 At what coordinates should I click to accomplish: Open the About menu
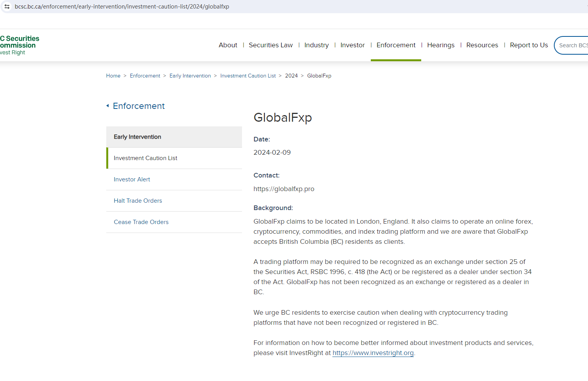click(x=228, y=45)
